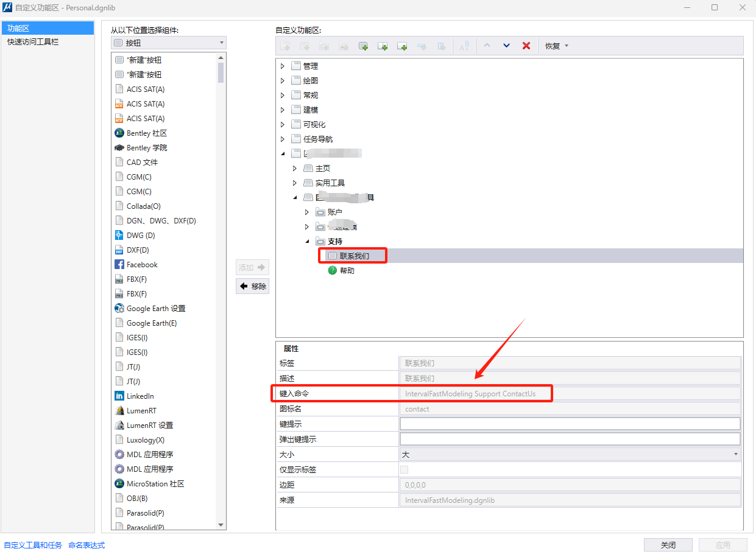Expand the 常规 tree node
This screenshot has width=756, height=557.
282,95
